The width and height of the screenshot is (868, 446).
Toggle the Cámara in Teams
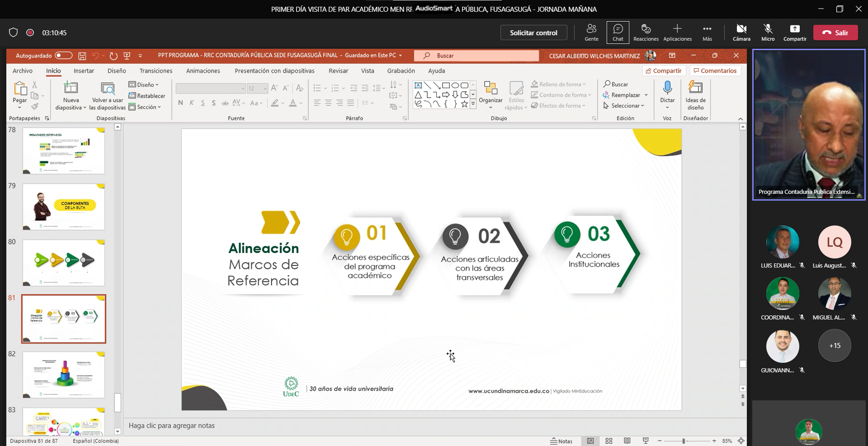tap(741, 33)
